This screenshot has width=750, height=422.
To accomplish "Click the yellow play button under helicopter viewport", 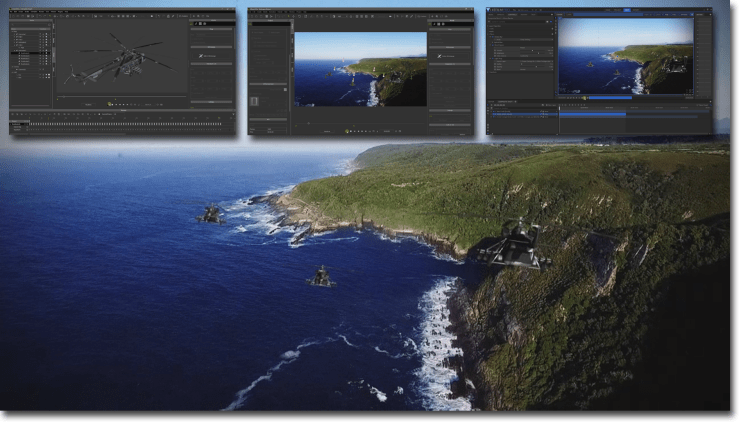I will point(108,105).
